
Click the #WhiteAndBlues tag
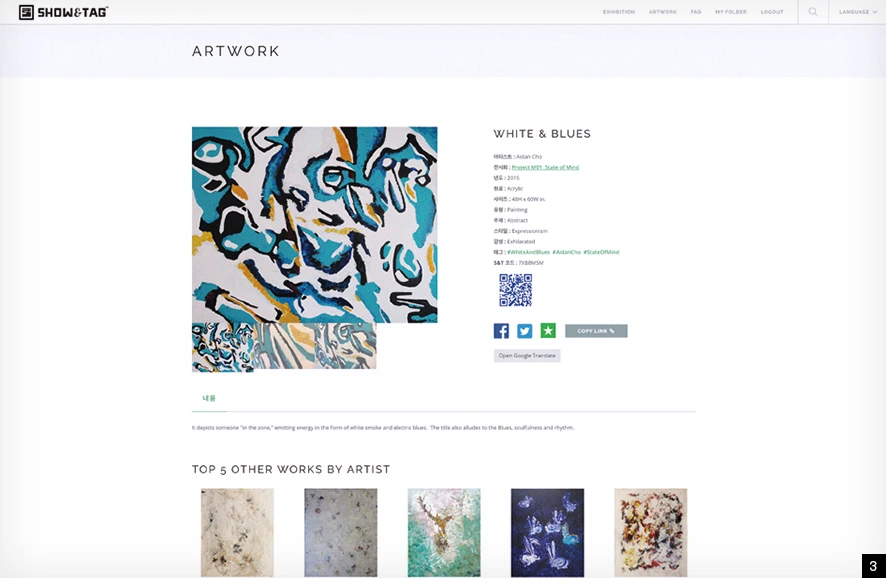coord(528,252)
